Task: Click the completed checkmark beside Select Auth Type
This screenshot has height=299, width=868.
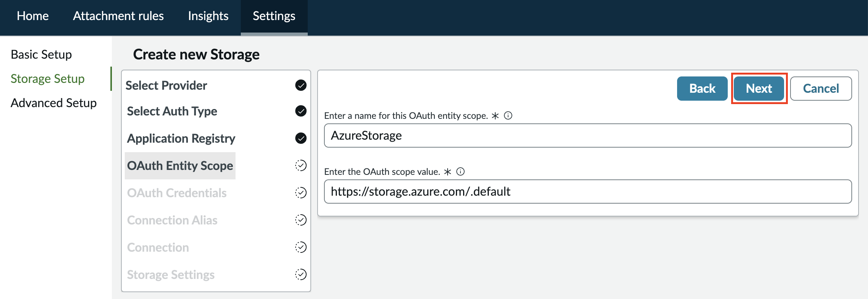Action: coord(301,111)
